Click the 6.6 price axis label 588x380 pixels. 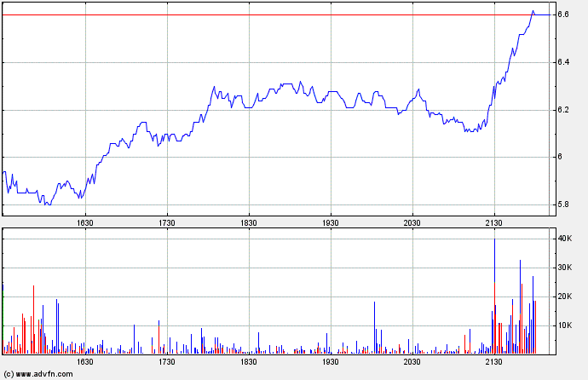click(563, 14)
